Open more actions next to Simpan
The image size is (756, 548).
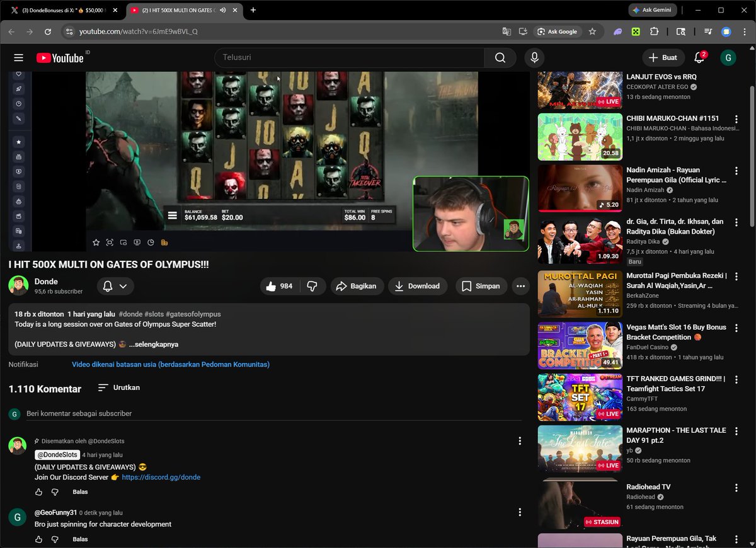[520, 286]
